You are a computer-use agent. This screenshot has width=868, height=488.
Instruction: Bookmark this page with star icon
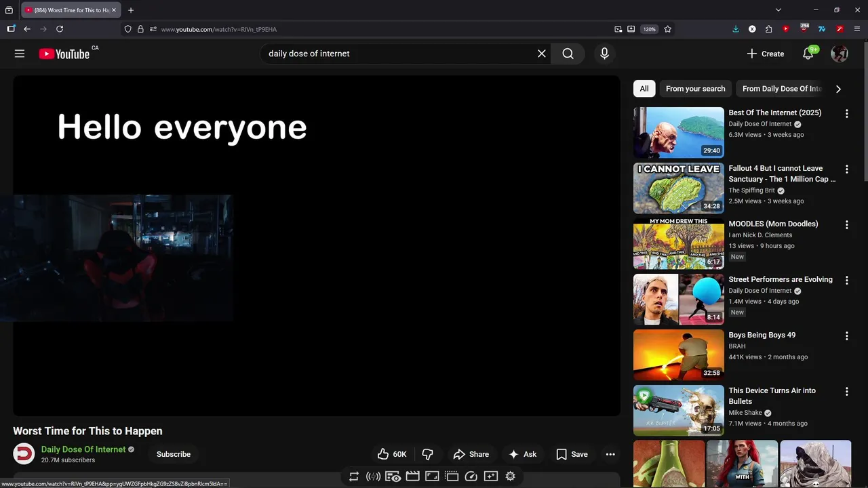668,29
